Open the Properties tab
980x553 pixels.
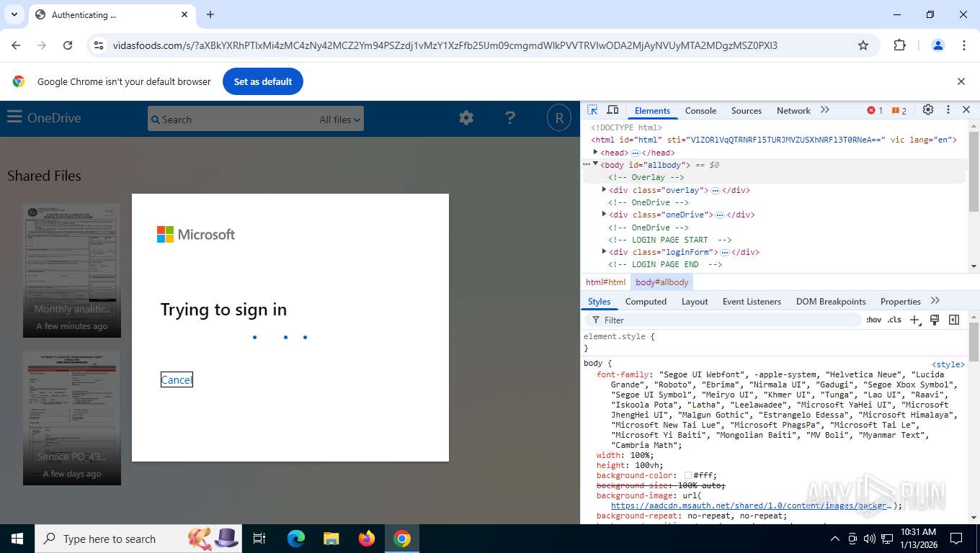pyautogui.click(x=900, y=301)
